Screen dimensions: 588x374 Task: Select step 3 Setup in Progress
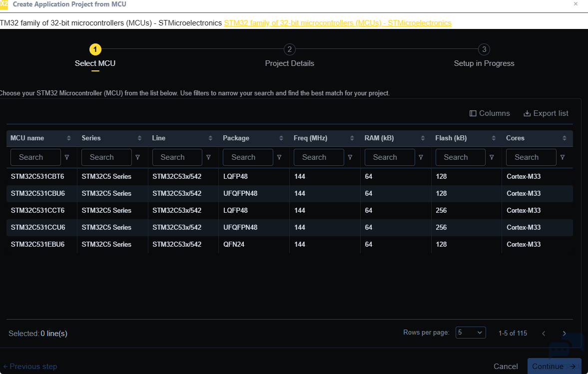(484, 56)
